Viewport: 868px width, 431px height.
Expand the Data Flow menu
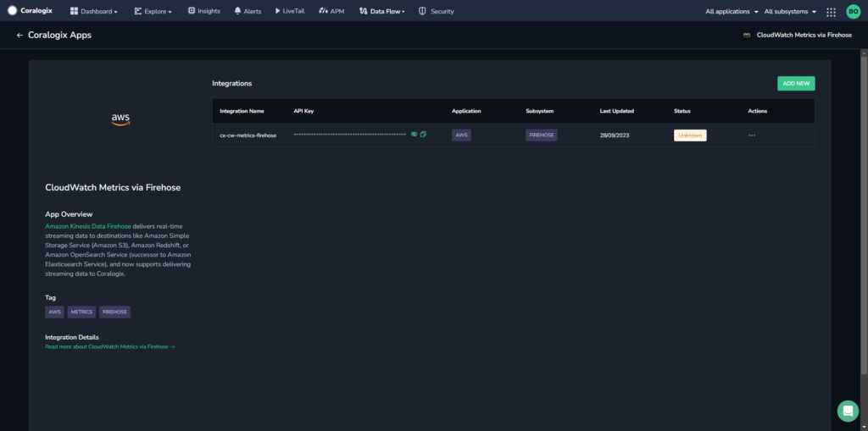(382, 11)
